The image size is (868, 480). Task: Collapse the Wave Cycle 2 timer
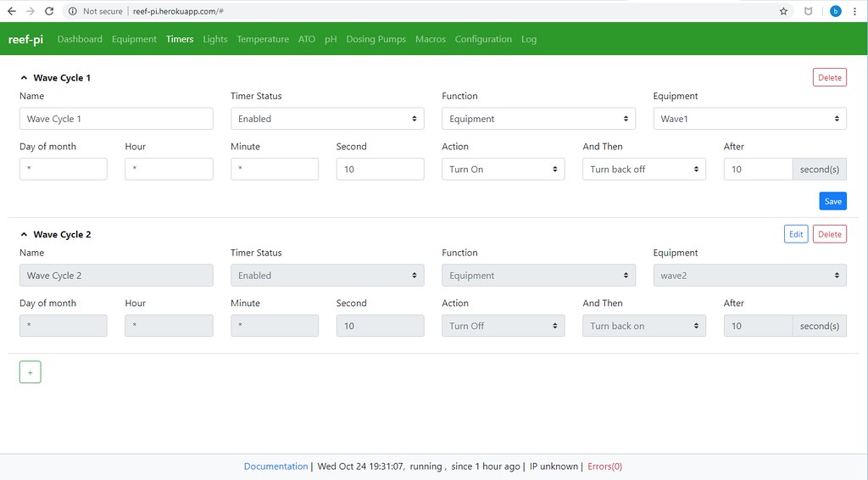24,235
